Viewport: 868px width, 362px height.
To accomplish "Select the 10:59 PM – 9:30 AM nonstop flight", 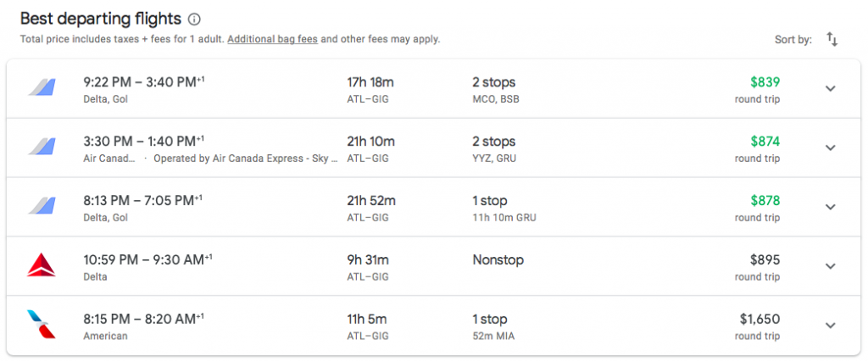I will point(433,266).
